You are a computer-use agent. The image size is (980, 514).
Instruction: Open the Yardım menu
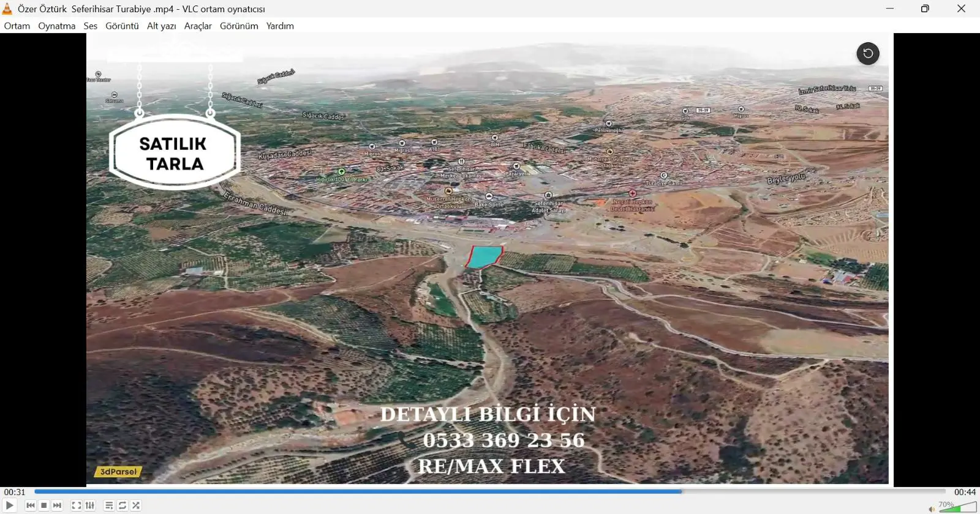(x=280, y=26)
